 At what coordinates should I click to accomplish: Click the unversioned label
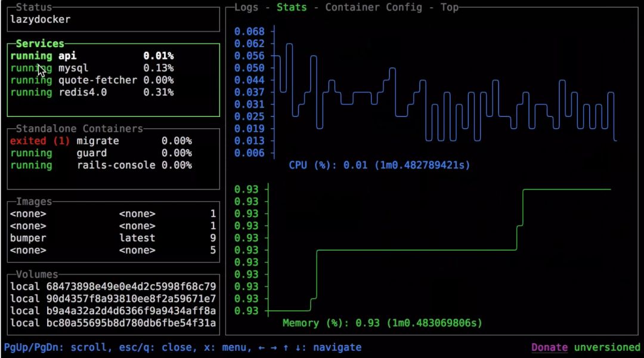point(607,347)
